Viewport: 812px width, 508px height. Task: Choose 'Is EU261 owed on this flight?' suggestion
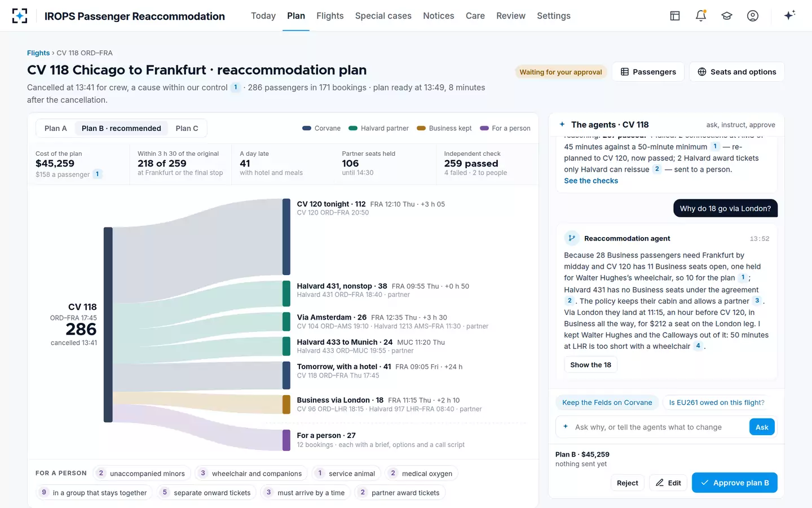[717, 402]
